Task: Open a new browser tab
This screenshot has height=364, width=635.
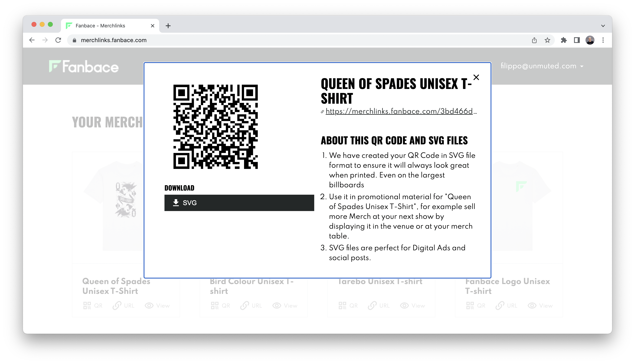Action: 168,26
